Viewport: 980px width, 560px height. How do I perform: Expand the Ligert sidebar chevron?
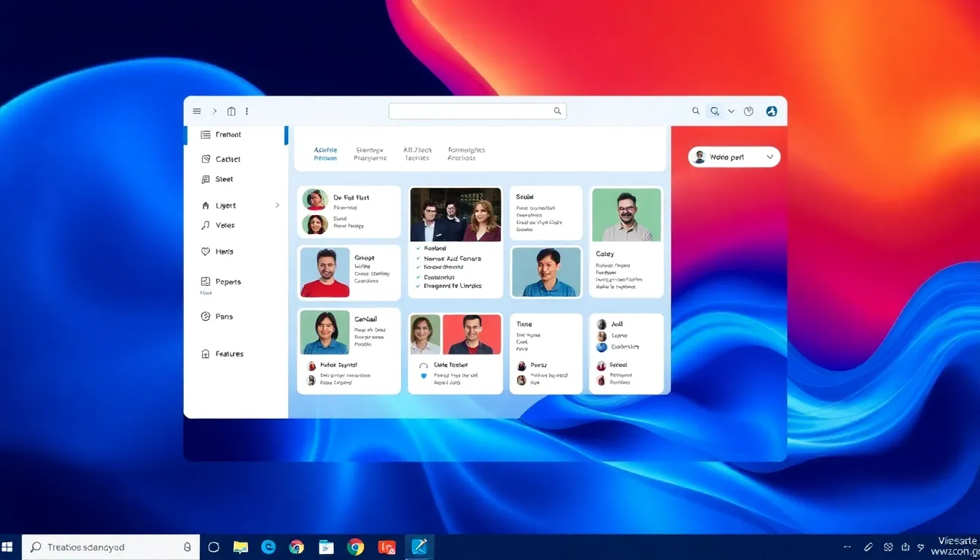tap(277, 206)
